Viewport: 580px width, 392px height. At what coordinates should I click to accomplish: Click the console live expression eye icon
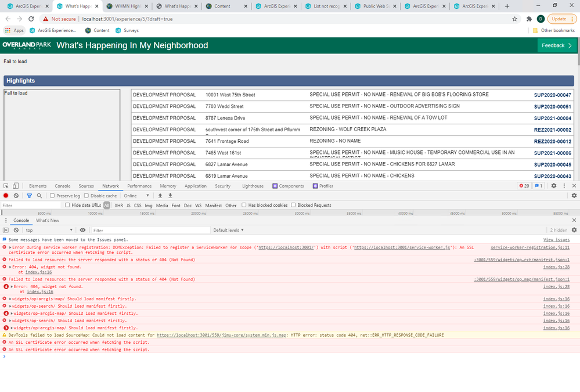(x=82, y=230)
